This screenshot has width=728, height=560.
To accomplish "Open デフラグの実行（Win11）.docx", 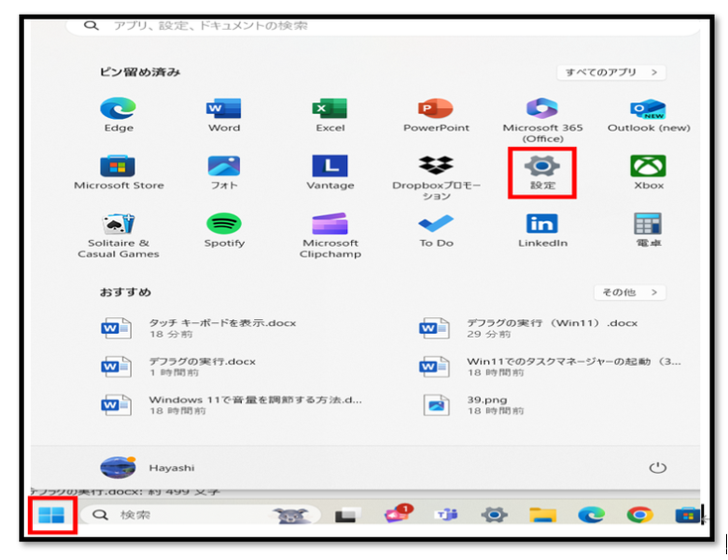I will (528, 328).
